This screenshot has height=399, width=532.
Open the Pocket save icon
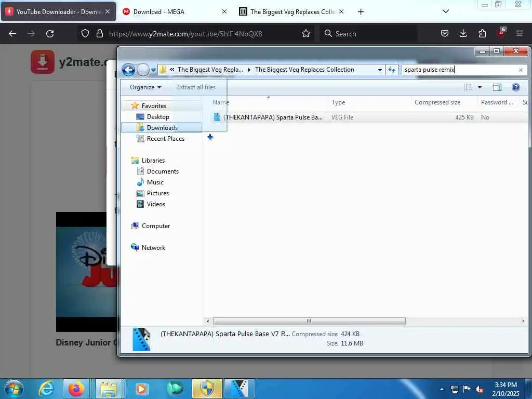tap(445, 34)
